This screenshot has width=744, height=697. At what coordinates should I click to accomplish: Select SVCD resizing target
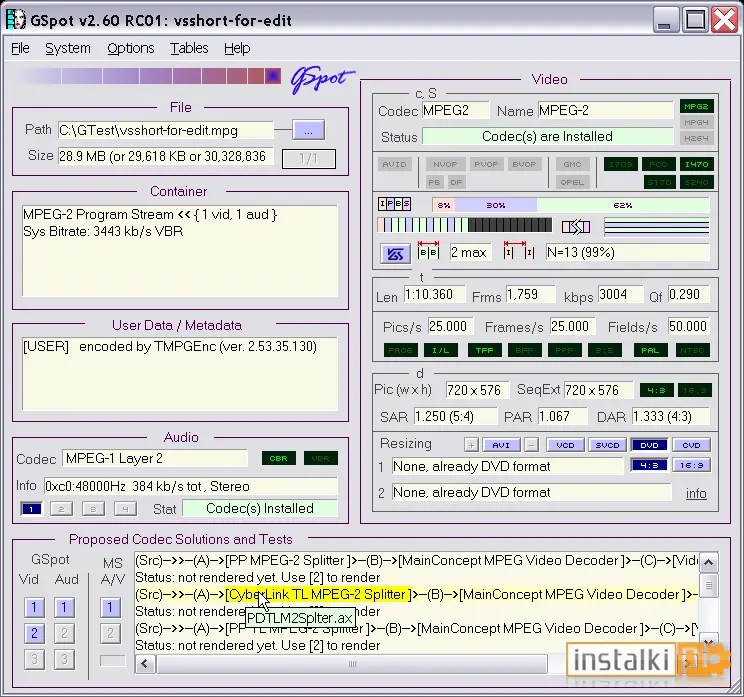607,445
